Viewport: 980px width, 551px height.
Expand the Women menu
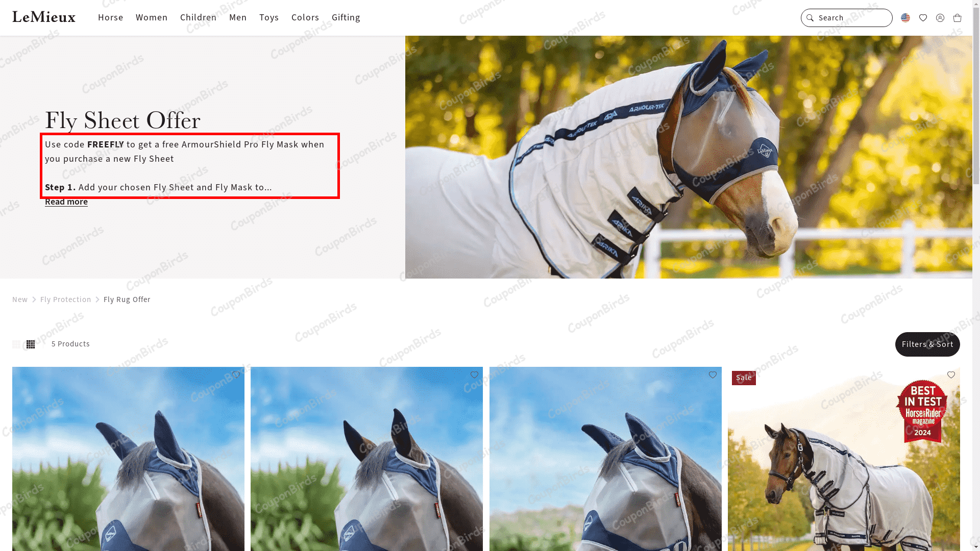[152, 17]
